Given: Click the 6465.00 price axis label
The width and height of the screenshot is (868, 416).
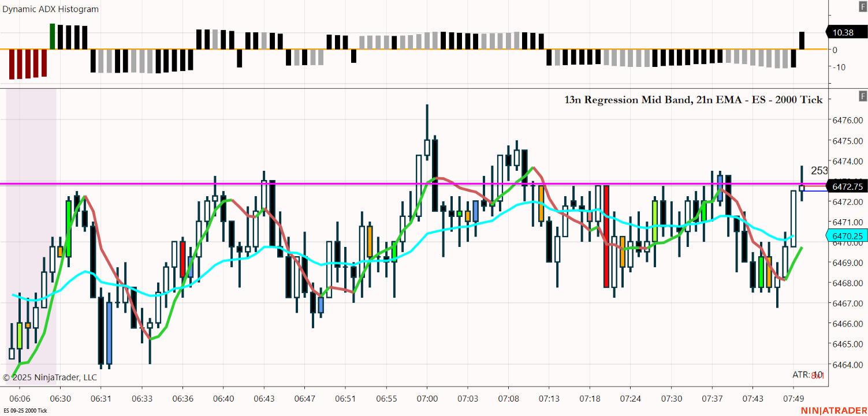Looking at the screenshot, I should (x=847, y=344).
